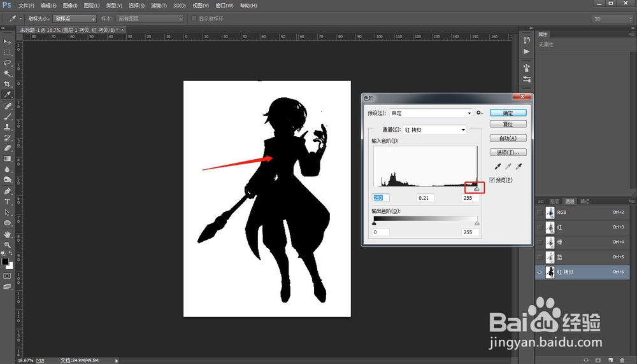
Task: Select the Dodge tool
Action: 7,179
